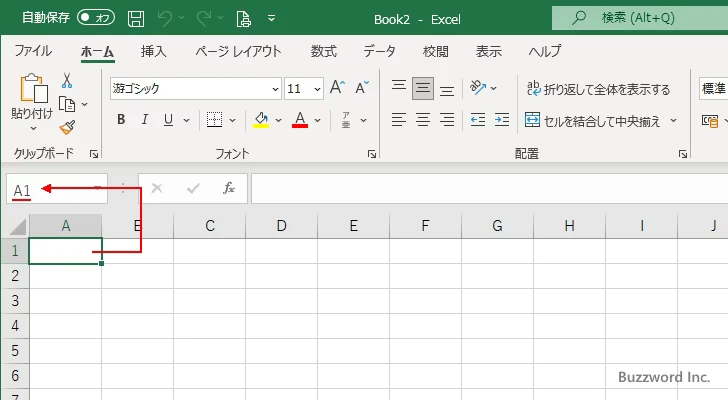728x400 pixels.
Task: Open フォント dialog launcher
Action: coord(372,154)
